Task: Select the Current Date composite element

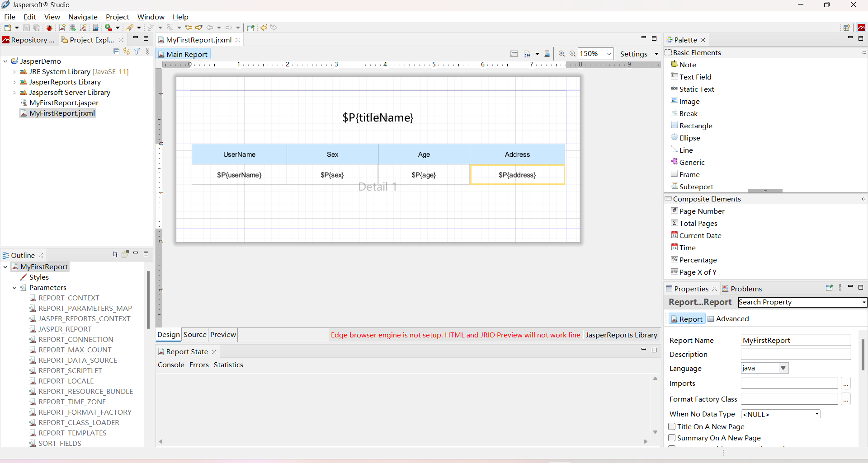Action: tap(696, 235)
